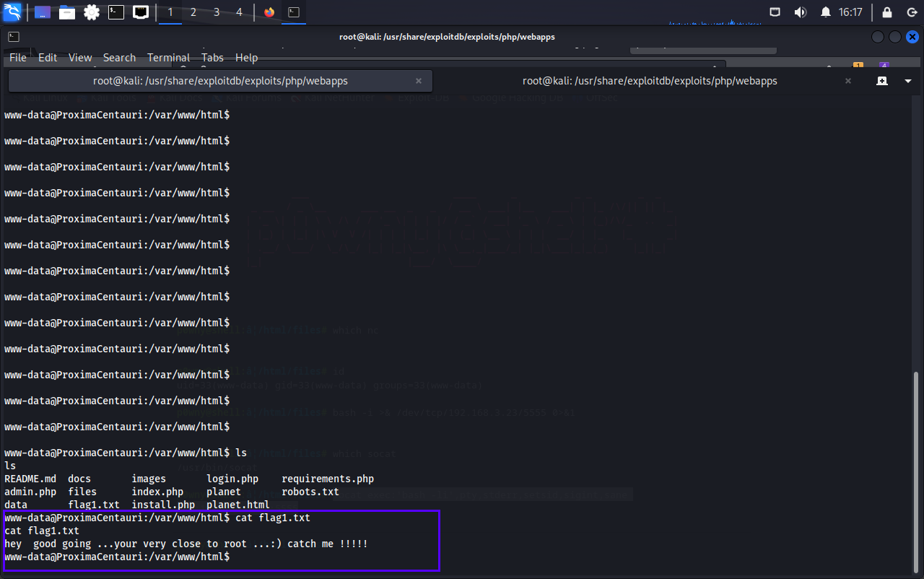
Task: Click the lock screen icon
Action: coord(887,12)
